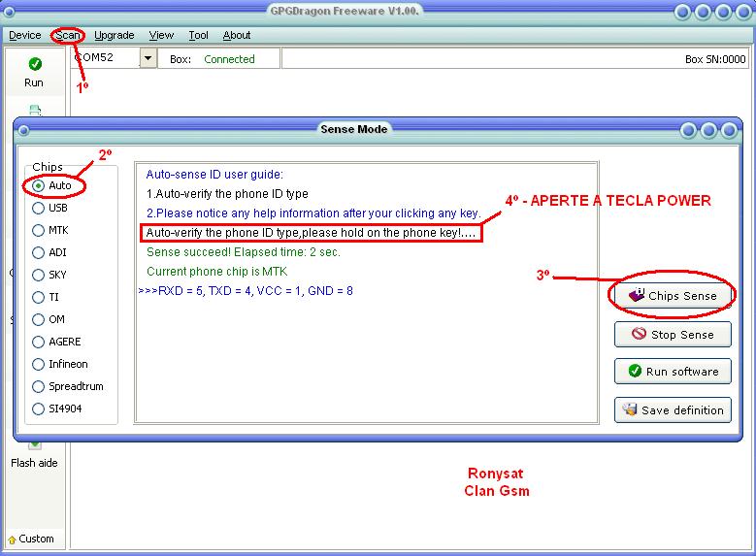
Task: Click the '1.Auto-verify the phone ID type' line
Action: [x=227, y=194]
